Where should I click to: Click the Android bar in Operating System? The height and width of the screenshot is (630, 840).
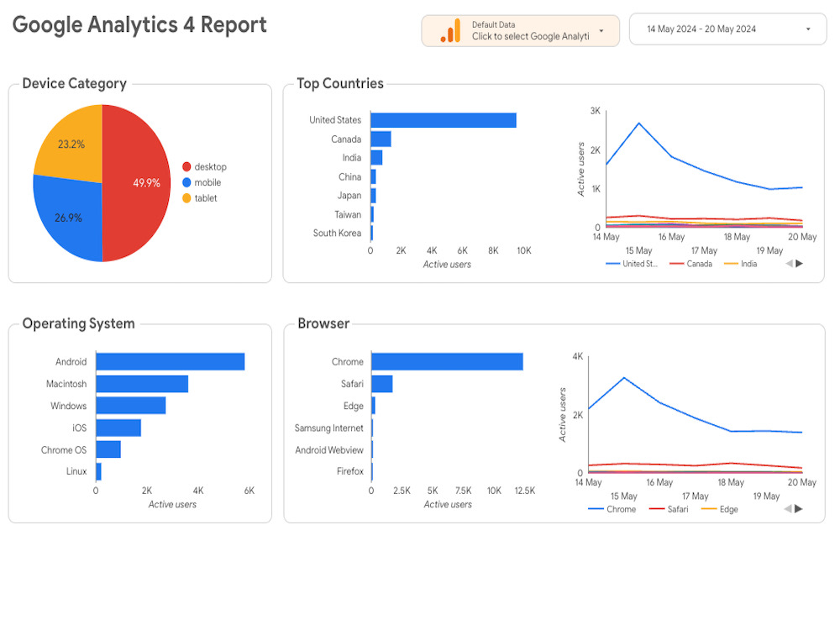coord(171,361)
